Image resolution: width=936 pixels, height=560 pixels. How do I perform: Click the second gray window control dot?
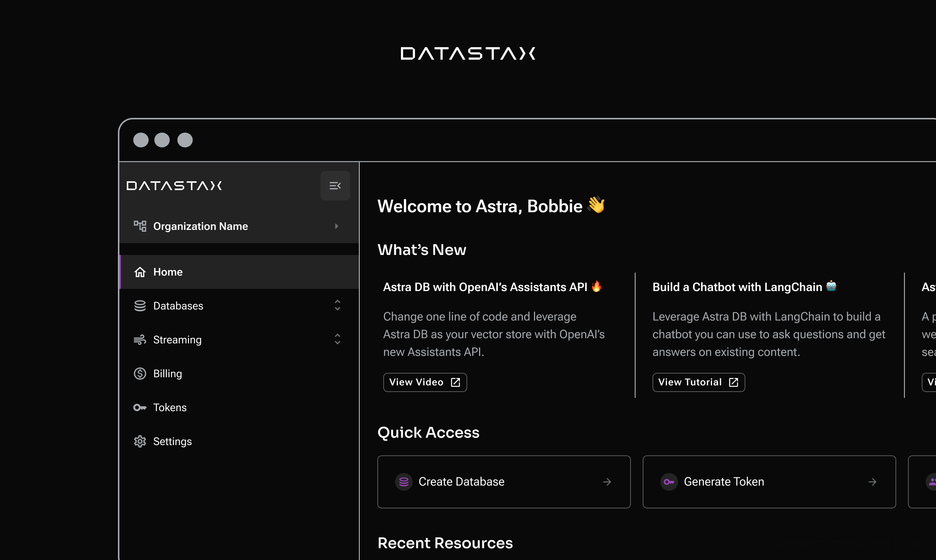(x=162, y=140)
